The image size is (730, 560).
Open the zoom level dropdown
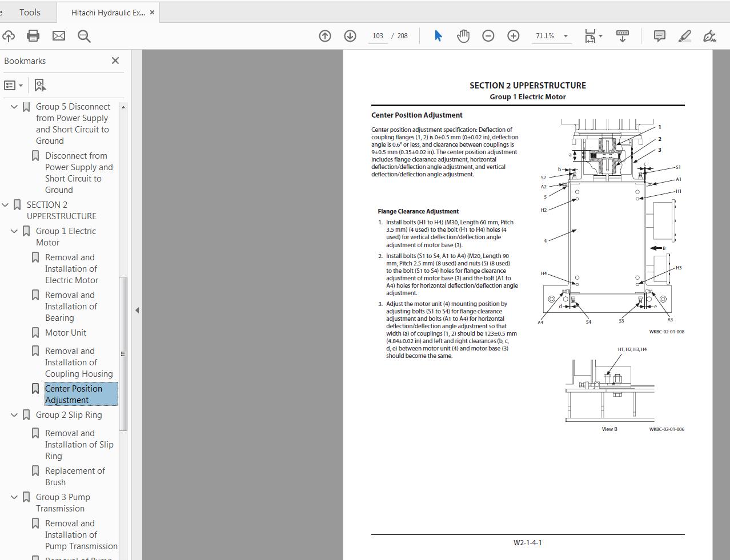[565, 36]
